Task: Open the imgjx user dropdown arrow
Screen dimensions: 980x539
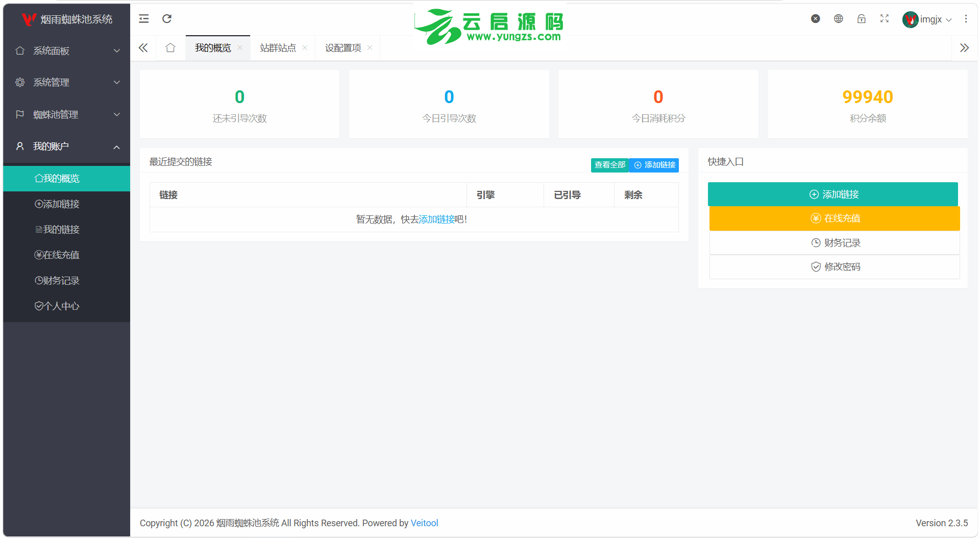Action: (949, 20)
